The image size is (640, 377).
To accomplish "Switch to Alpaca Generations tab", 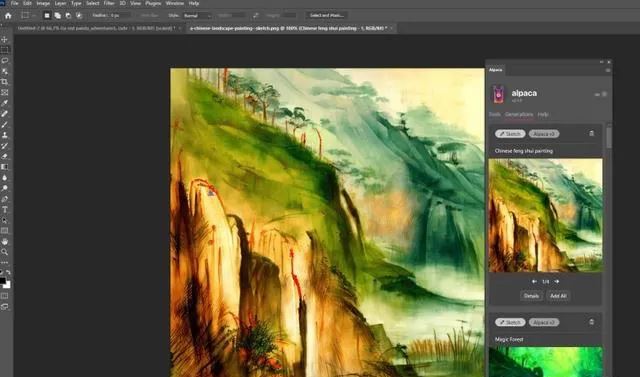I will (x=519, y=114).
